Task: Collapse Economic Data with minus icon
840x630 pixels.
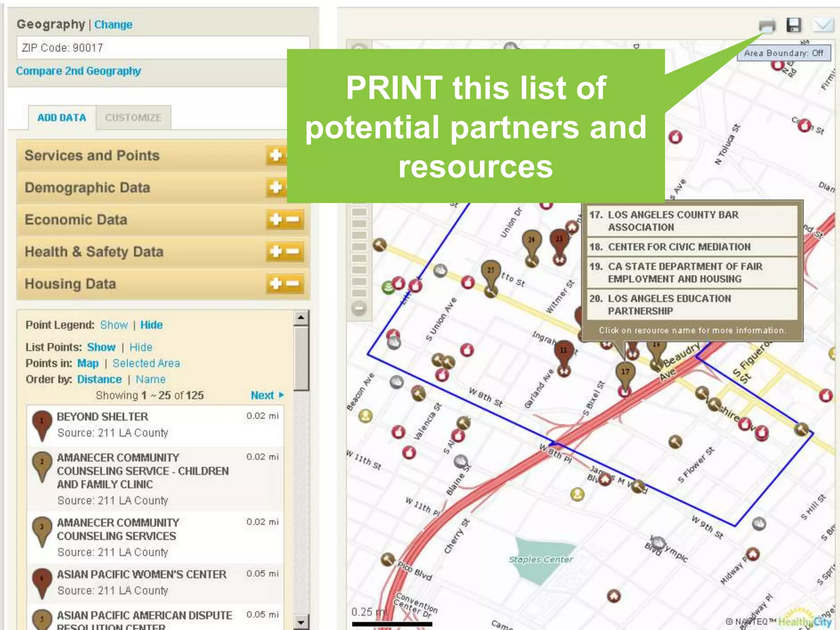Action: 293,219
